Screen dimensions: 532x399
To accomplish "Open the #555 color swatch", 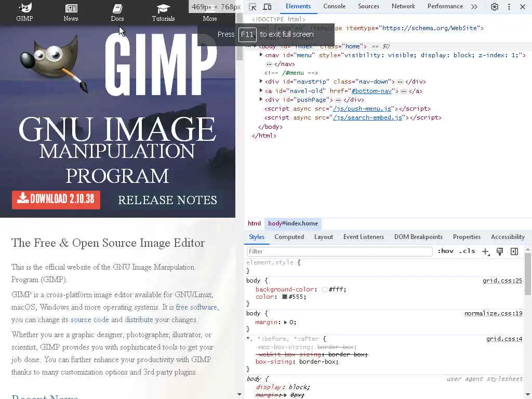I will 285,297.
